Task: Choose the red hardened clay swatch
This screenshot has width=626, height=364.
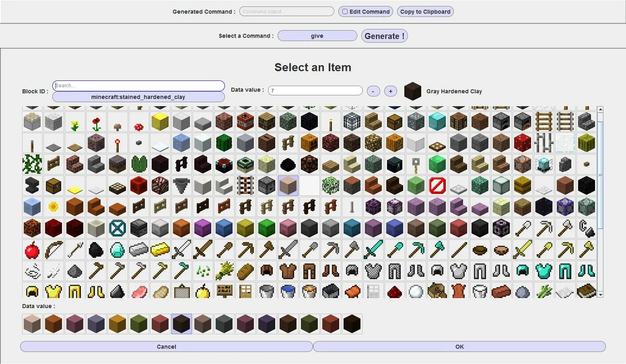Action: point(331,324)
